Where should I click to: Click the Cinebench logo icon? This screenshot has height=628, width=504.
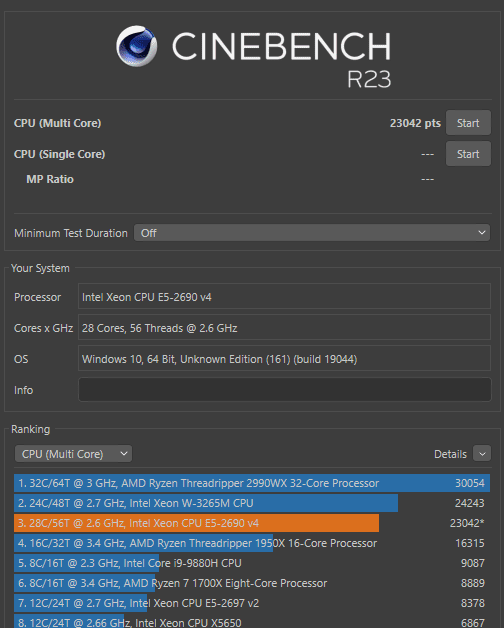coord(136,46)
